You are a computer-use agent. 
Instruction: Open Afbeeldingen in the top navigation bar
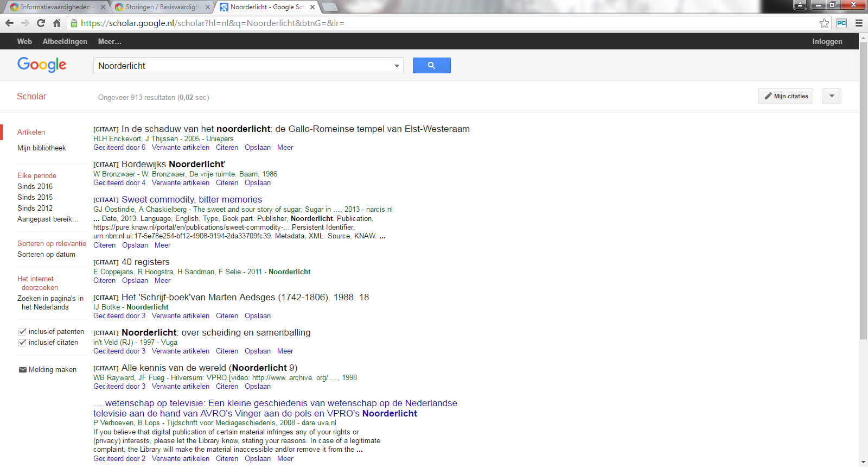[x=65, y=41]
